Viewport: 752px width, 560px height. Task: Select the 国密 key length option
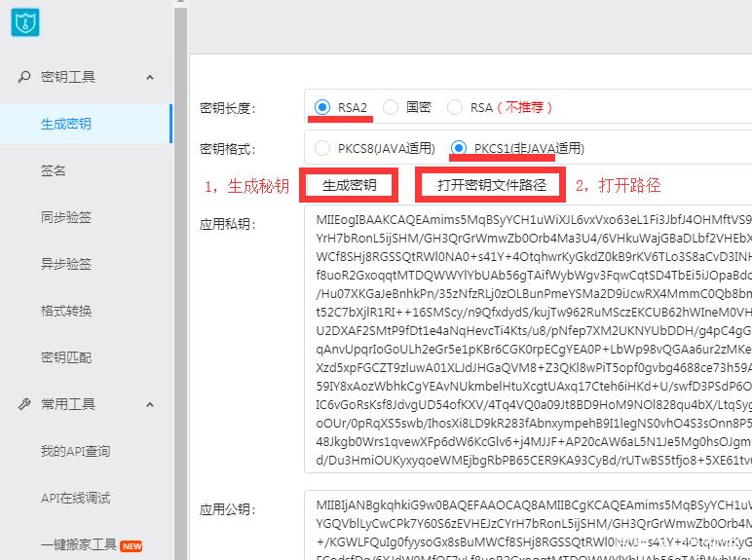pyautogui.click(x=391, y=107)
